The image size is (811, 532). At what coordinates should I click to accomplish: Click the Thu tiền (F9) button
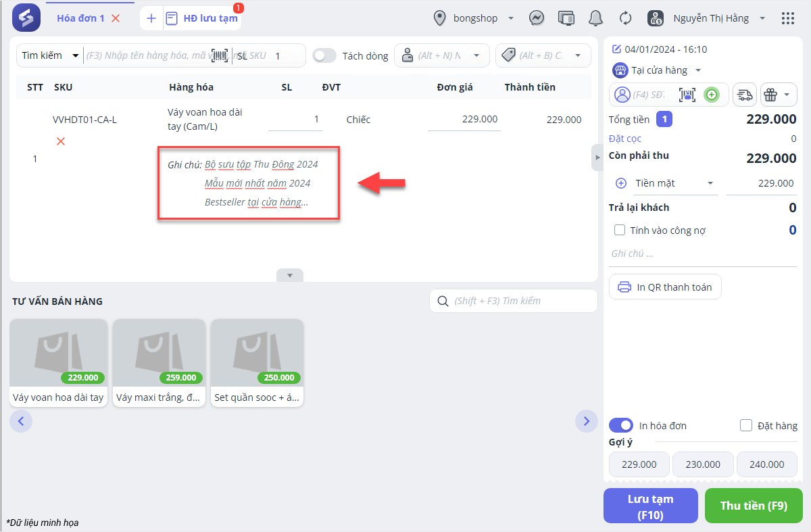(754, 506)
